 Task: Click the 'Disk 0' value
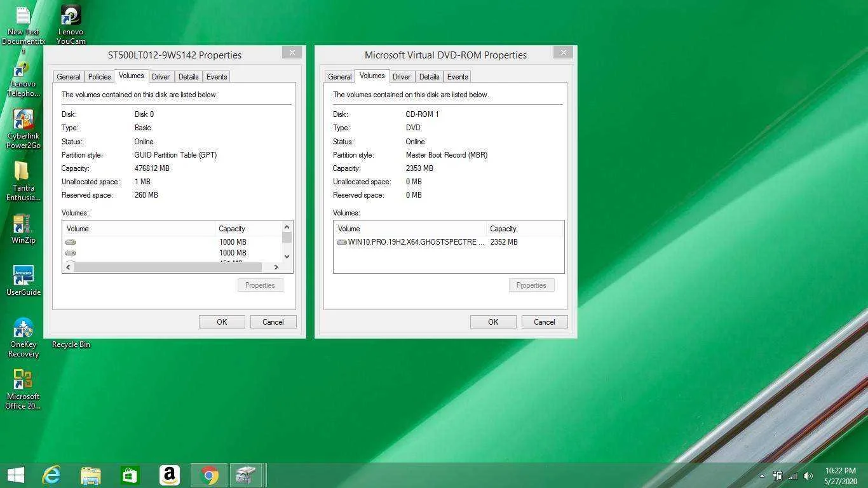click(x=144, y=114)
